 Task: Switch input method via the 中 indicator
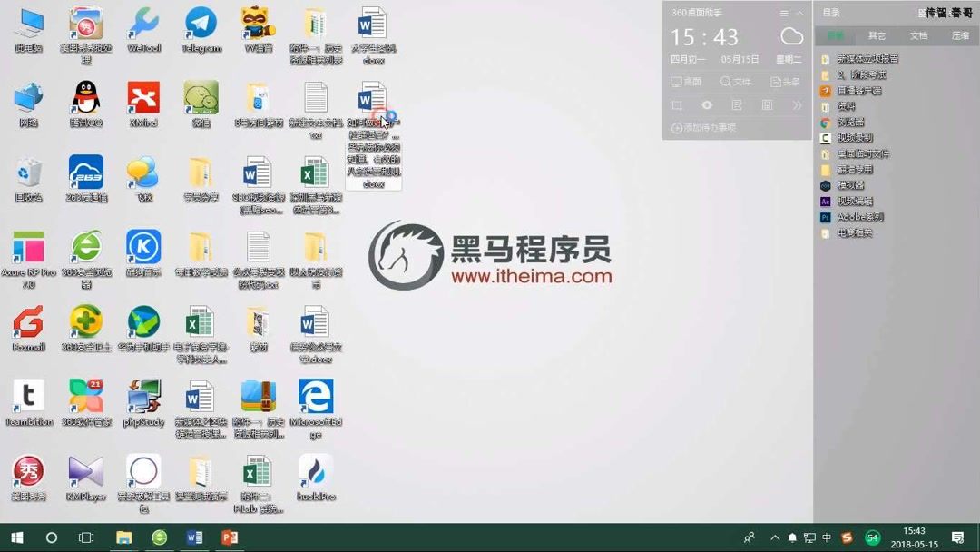[828, 537]
